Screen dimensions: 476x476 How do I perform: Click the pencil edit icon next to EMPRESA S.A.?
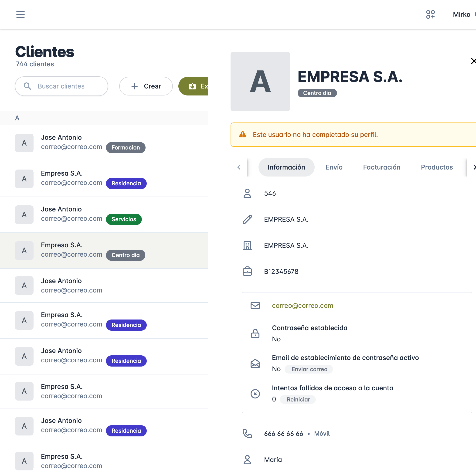[x=247, y=219]
